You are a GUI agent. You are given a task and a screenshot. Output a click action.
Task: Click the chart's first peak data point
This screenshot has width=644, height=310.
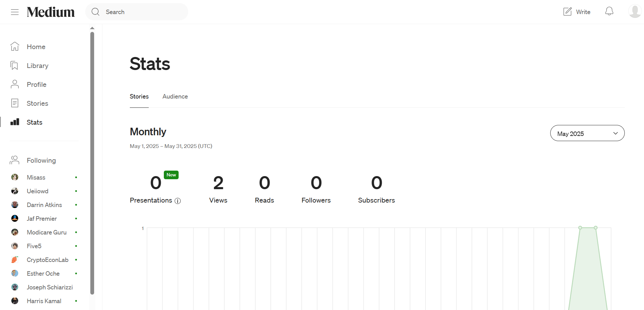click(580, 228)
